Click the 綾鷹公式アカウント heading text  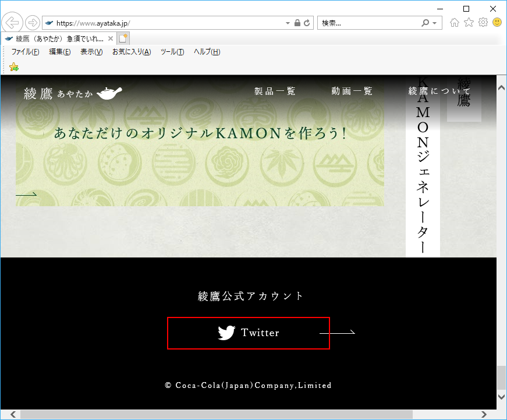point(251,296)
